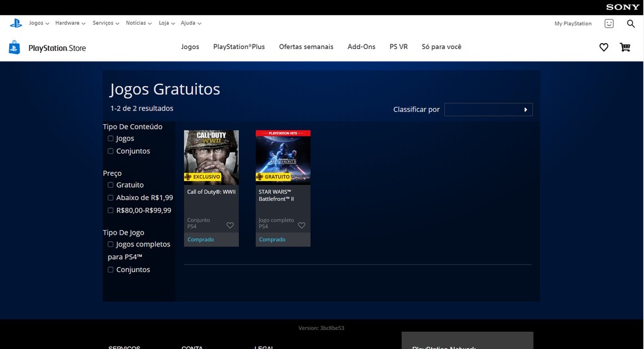
Task: Click the PlayStation logo icon in top navigation
Action: pyautogui.click(x=16, y=24)
